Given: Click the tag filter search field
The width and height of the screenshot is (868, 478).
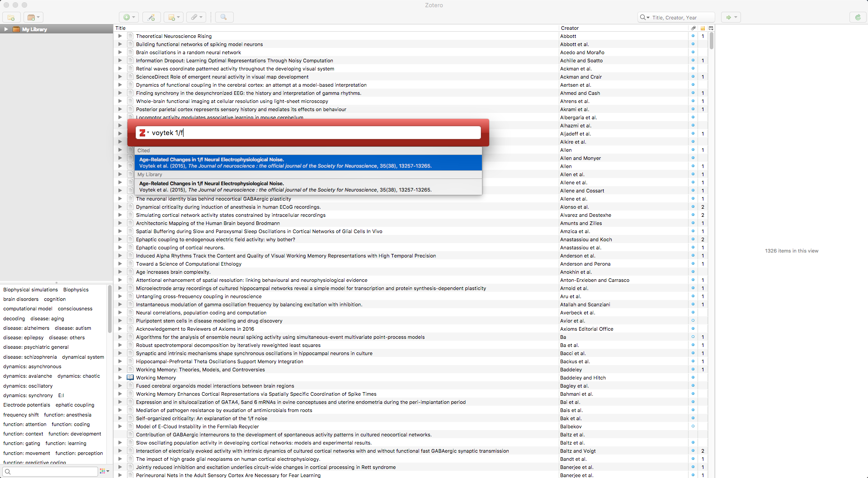Looking at the screenshot, I should point(50,471).
